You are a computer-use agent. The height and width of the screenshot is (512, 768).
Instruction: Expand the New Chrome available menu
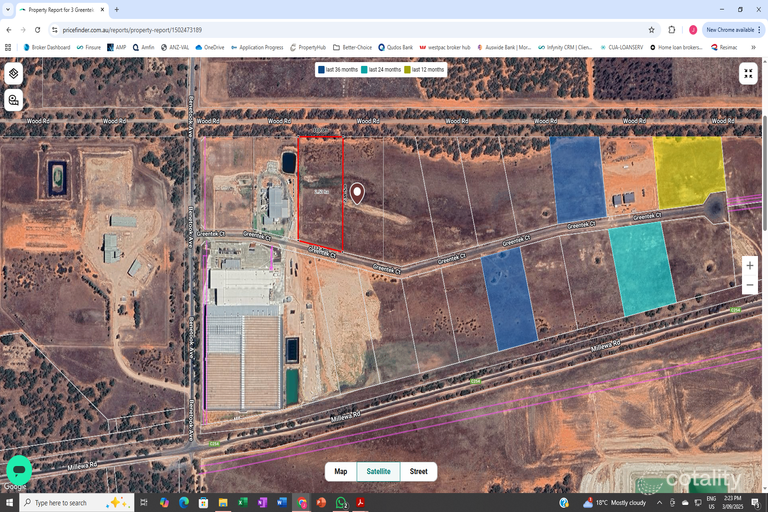(x=734, y=30)
